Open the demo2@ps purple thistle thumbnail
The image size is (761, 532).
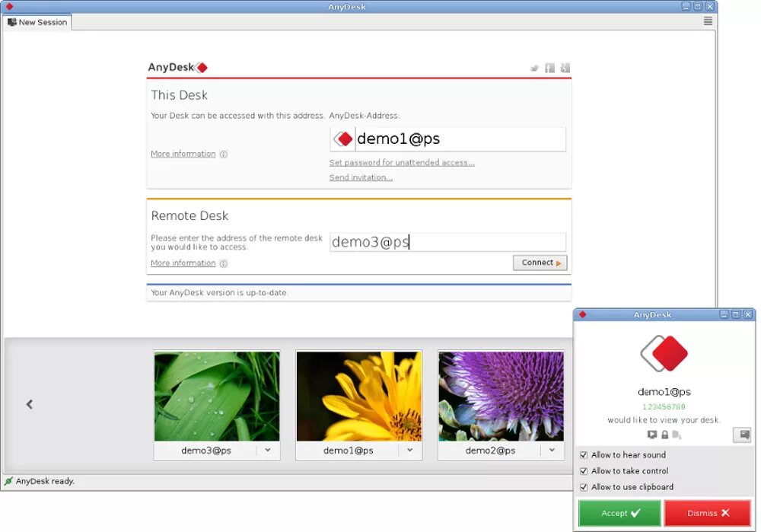(501, 396)
